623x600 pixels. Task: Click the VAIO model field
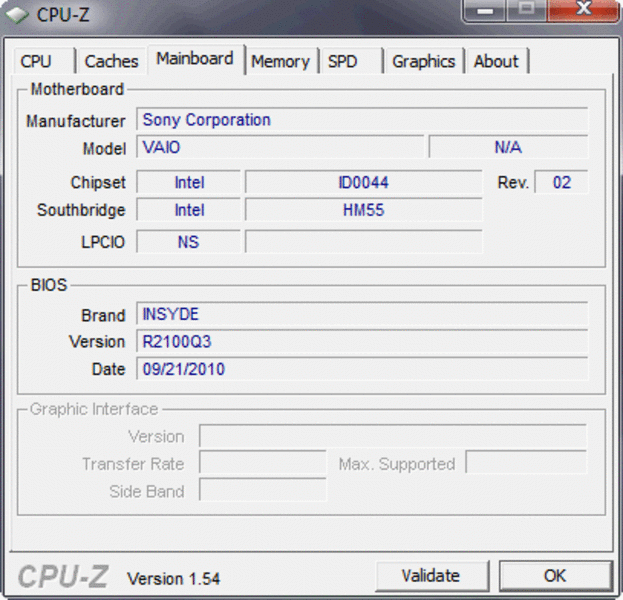(280, 147)
